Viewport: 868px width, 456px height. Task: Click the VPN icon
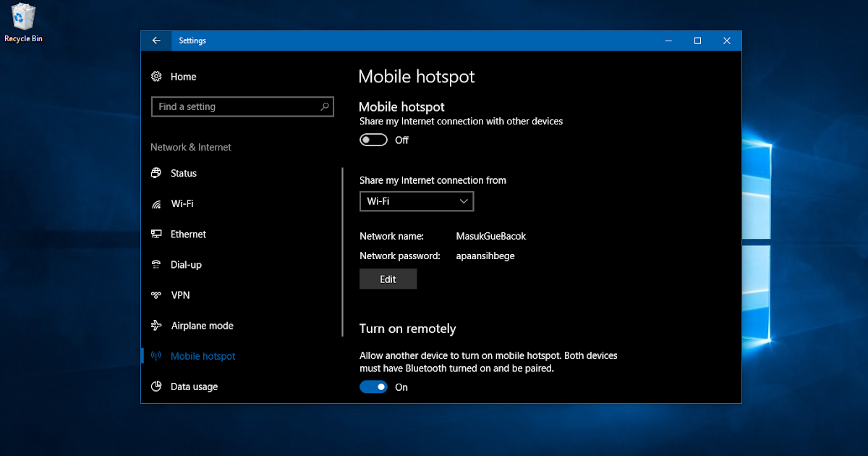156,295
